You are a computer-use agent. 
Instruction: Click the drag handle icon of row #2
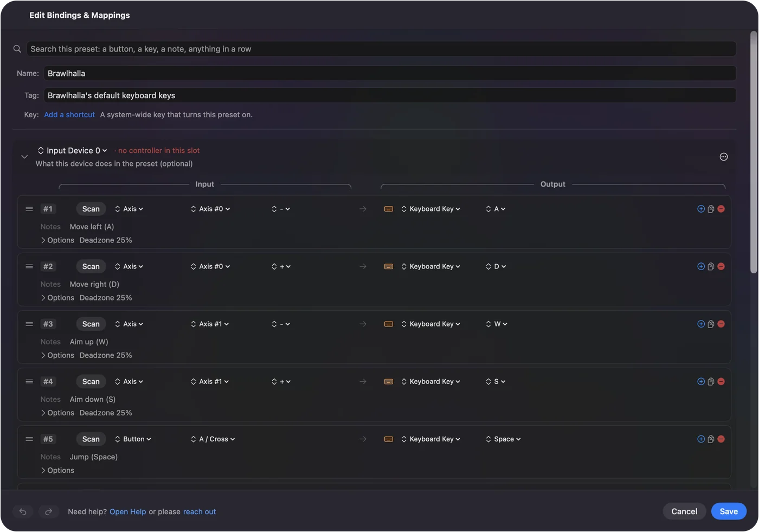click(x=29, y=266)
